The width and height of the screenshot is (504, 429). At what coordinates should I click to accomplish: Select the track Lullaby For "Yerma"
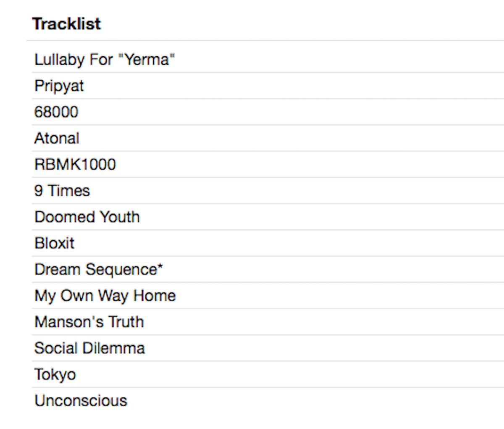pos(104,60)
